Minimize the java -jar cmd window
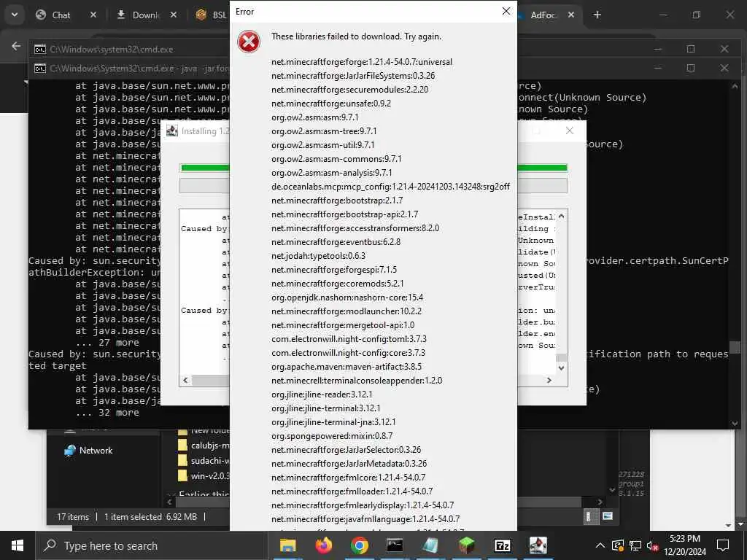The width and height of the screenshot is (747, 560). click(x=657, y=68)
